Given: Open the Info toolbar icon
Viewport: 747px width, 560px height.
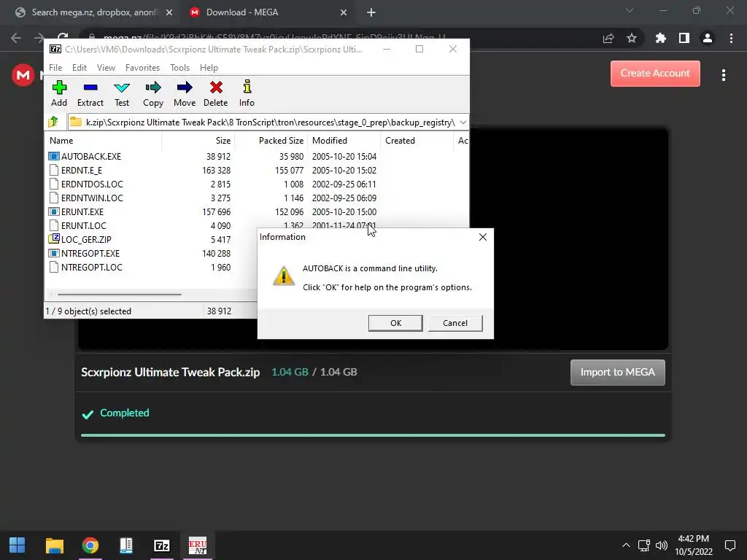Looking at the screenshot, I should click(x=247, y=93).
